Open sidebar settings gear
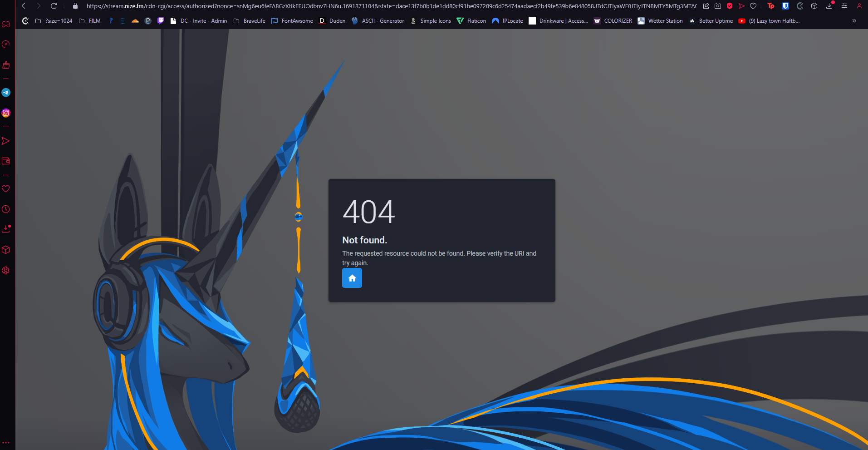Screen dimensions: 868x450 pyautogui.click(x=6, y=271)
